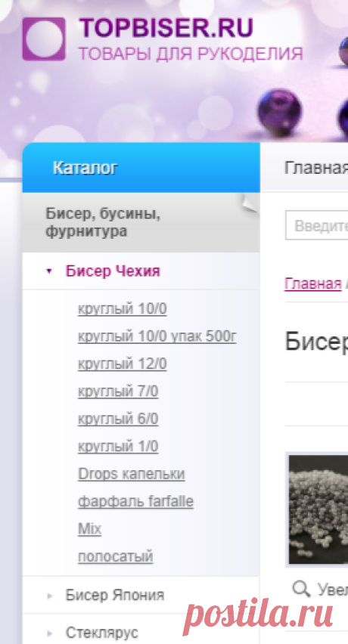
Task: Open the bead product thumbnail image
Action: click(x=318, y=509)
